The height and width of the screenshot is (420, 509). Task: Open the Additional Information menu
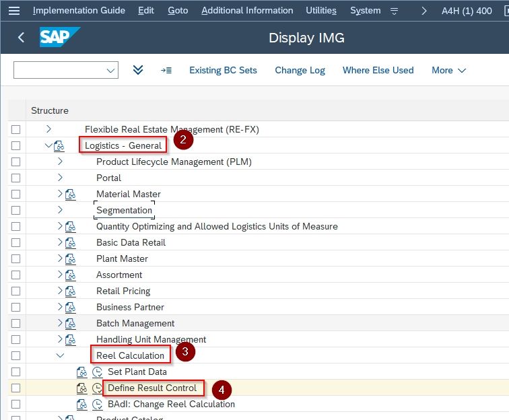point(247,10)
